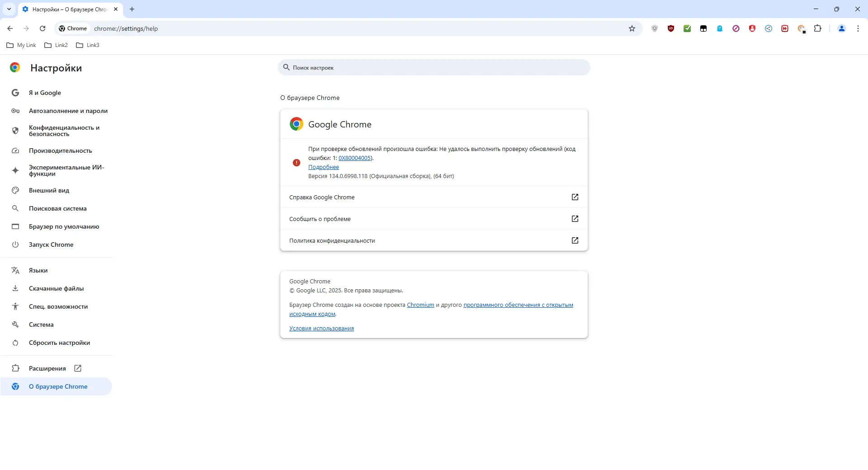The image size is (868, 470).
Task: Click the программного обеспечения с открытым link
Action: pos(518,305)
